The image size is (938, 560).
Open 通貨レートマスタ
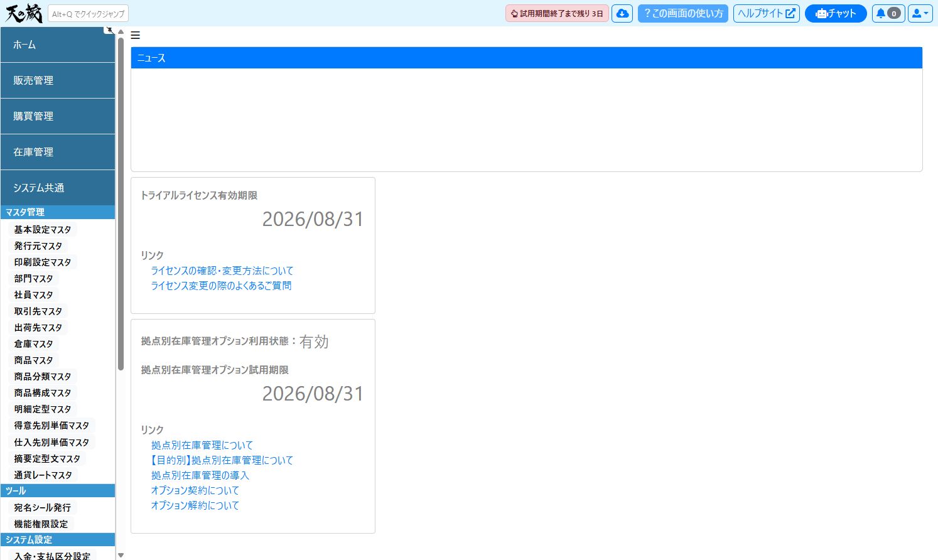click(43, 475)
